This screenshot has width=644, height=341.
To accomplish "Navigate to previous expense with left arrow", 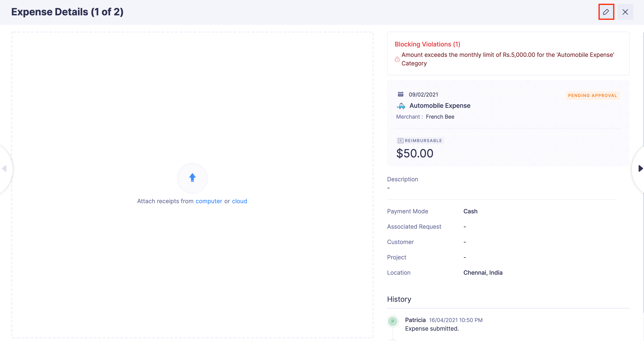I will click(x=4, y=169).
